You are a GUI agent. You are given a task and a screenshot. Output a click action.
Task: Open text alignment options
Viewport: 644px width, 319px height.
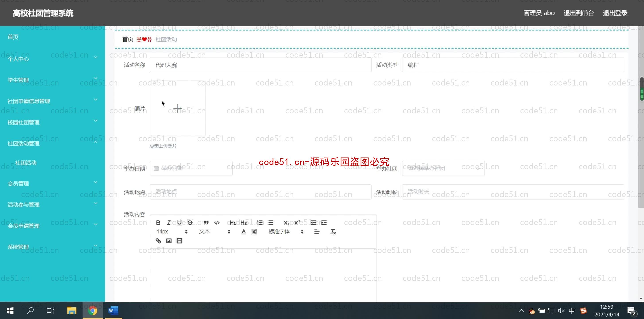point(317,232)
